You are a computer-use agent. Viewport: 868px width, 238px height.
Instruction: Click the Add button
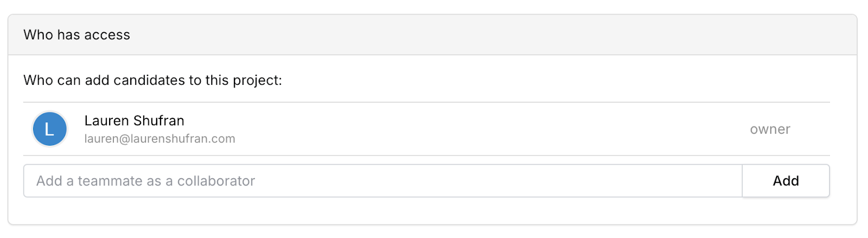click(786, 181)
